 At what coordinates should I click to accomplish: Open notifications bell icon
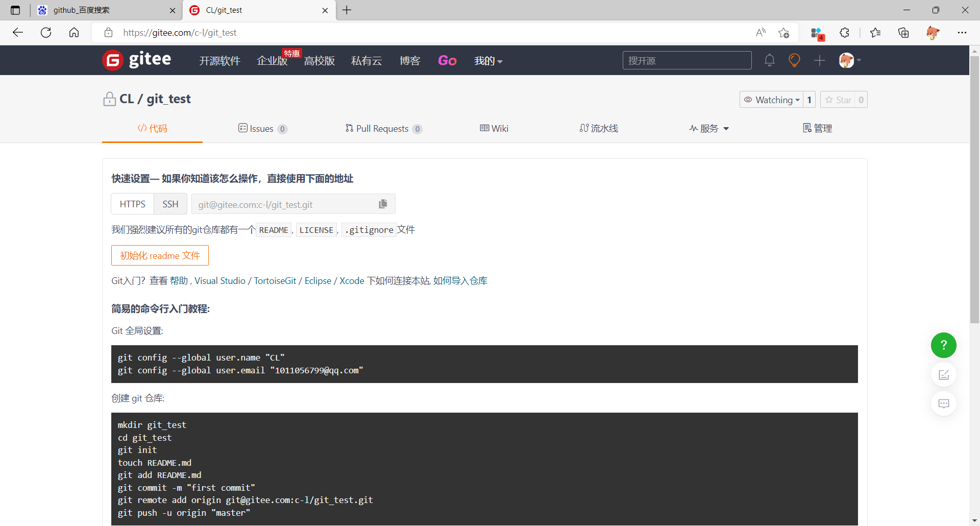coord(769,60)
